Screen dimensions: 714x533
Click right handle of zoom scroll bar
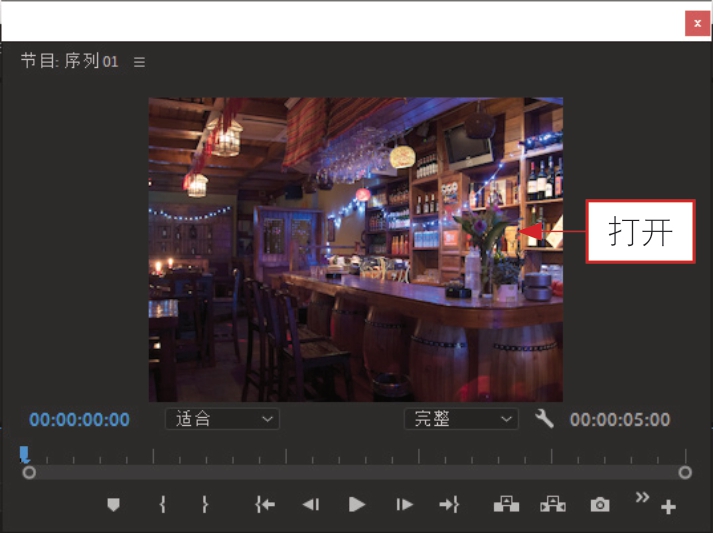pos(685,472)
